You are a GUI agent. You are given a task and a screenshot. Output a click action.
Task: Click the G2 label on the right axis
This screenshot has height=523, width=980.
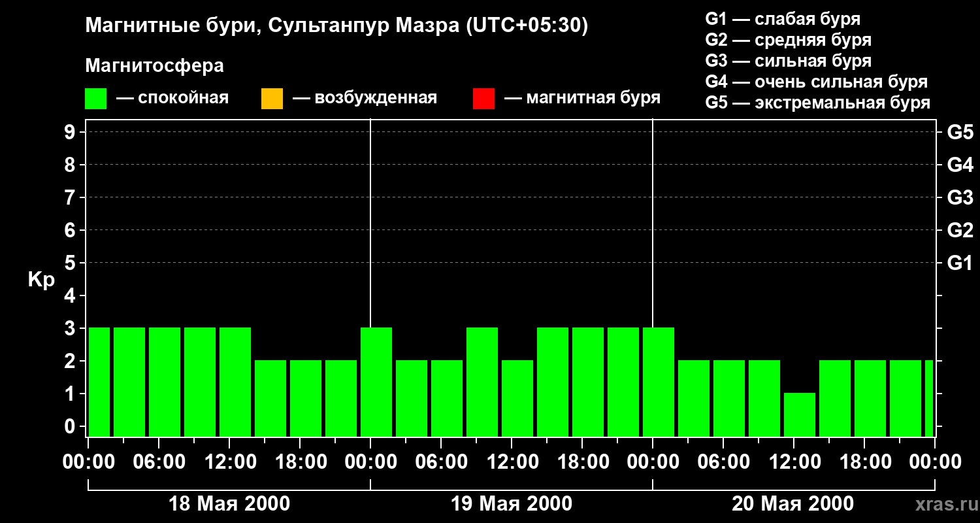960,230
